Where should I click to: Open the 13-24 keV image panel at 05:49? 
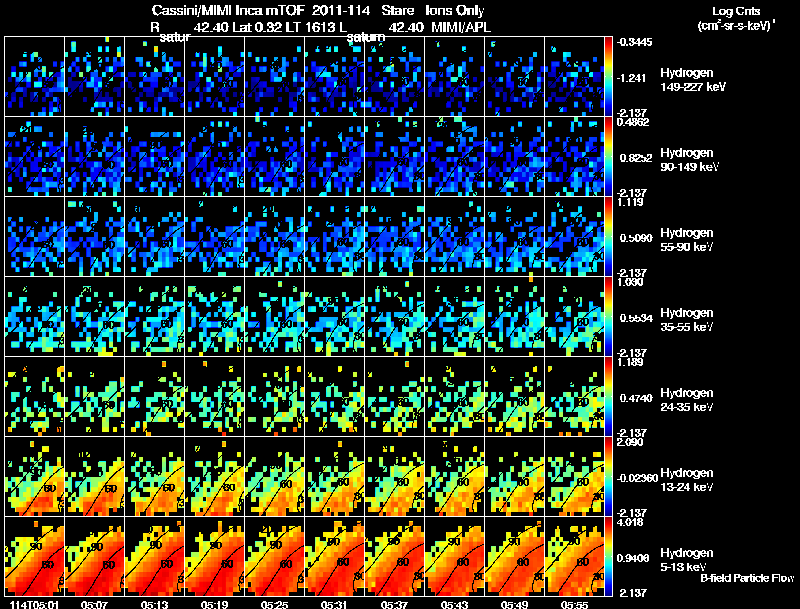pyautogui.click(x=514, y=476)
